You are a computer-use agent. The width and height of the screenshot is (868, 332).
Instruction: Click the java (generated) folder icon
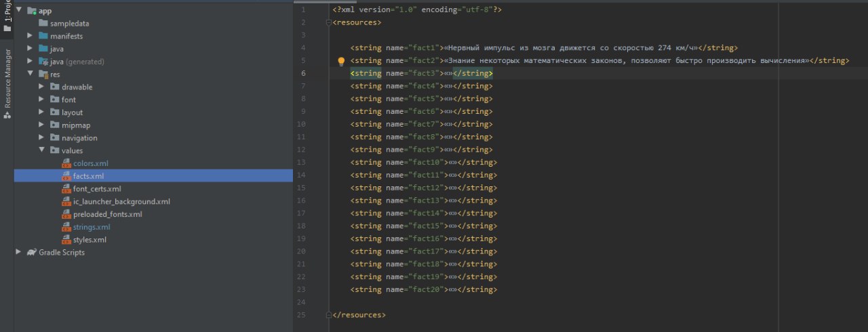pyautogui.click(x=43, y=61)
